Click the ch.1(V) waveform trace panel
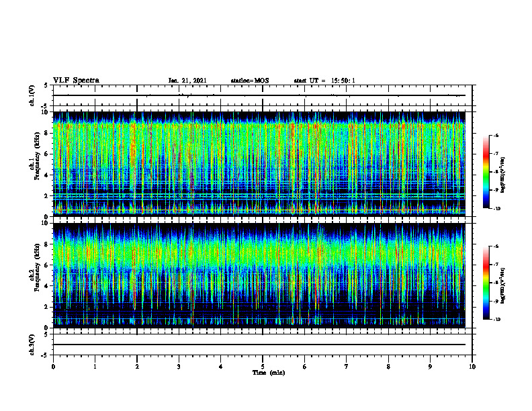Viewport: 532px width, 411px height. [x=263, y=95]
